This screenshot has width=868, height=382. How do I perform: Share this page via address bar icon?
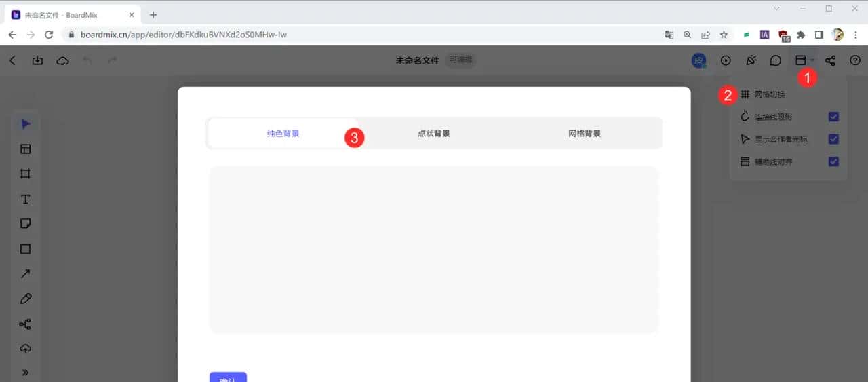click(706, 34)
